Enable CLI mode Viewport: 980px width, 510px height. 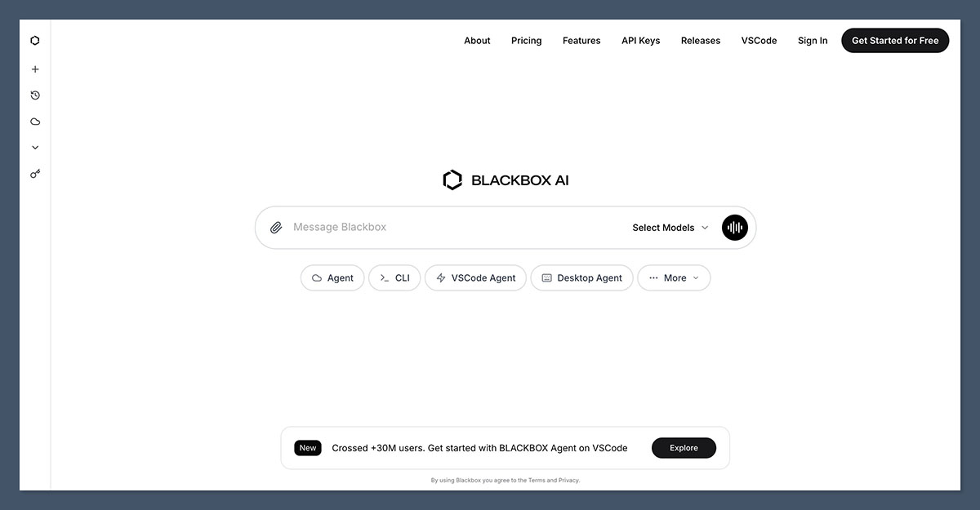click(x=394, y=277)
